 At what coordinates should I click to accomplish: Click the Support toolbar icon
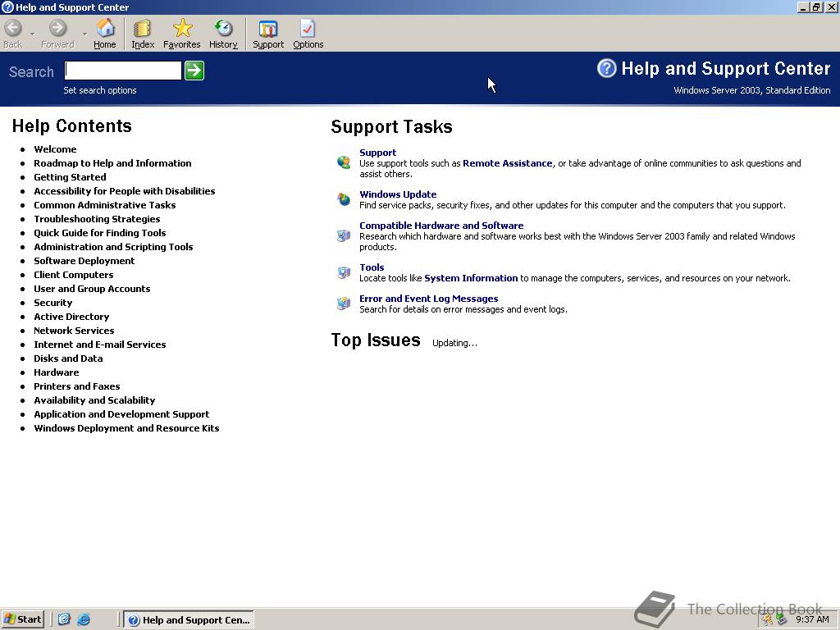tap(268, 29)
